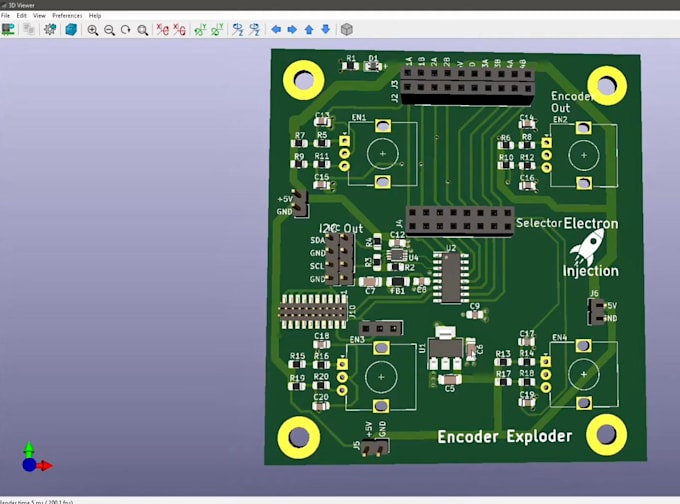Rotate Z clockwise with first blue Z icon

coord(238,29)
